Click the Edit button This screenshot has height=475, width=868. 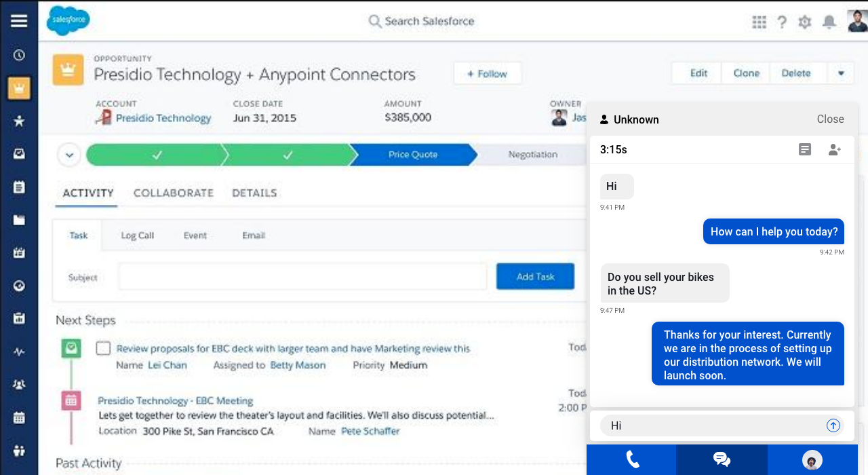tap(698, 73)
